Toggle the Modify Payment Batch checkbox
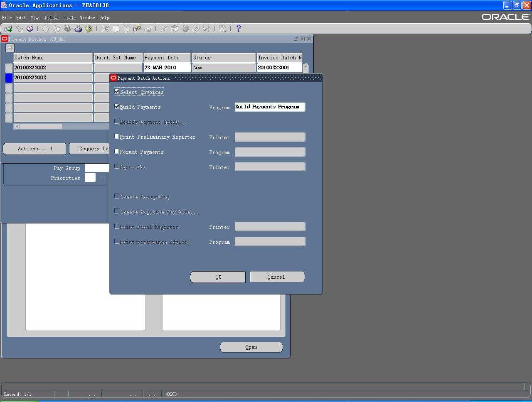 (x=117, y=121)
